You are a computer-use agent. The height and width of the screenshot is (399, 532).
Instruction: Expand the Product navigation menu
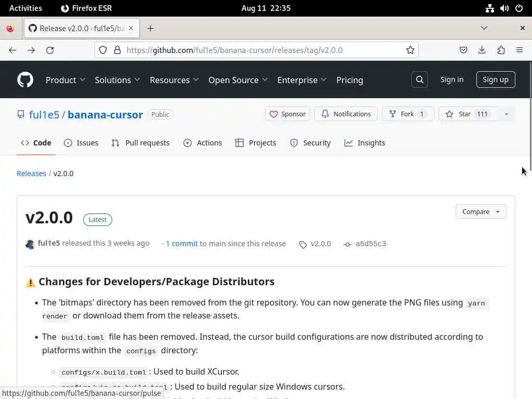click(65, 80)
